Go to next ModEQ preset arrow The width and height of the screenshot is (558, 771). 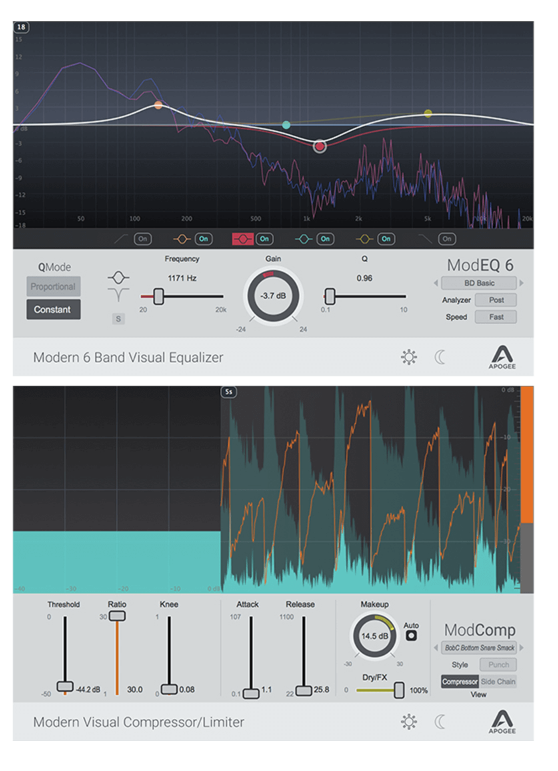522,283
